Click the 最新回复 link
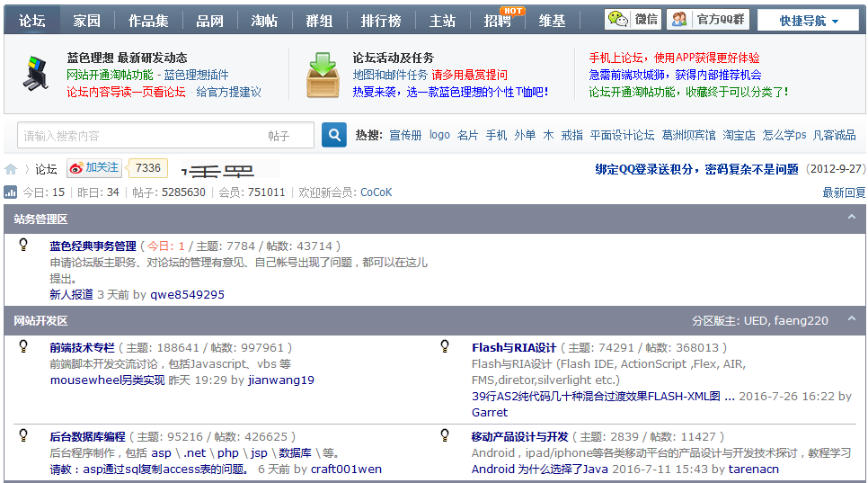 click(844, 192)
